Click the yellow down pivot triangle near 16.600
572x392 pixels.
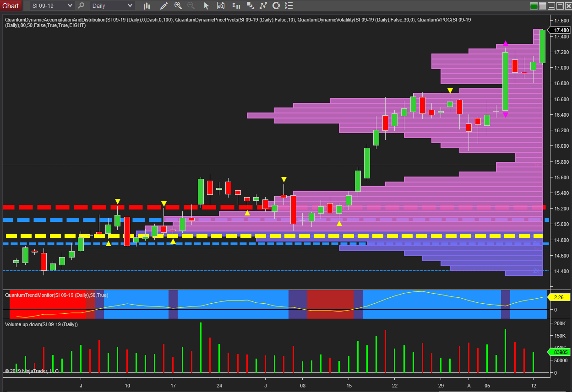coord(450,91)
